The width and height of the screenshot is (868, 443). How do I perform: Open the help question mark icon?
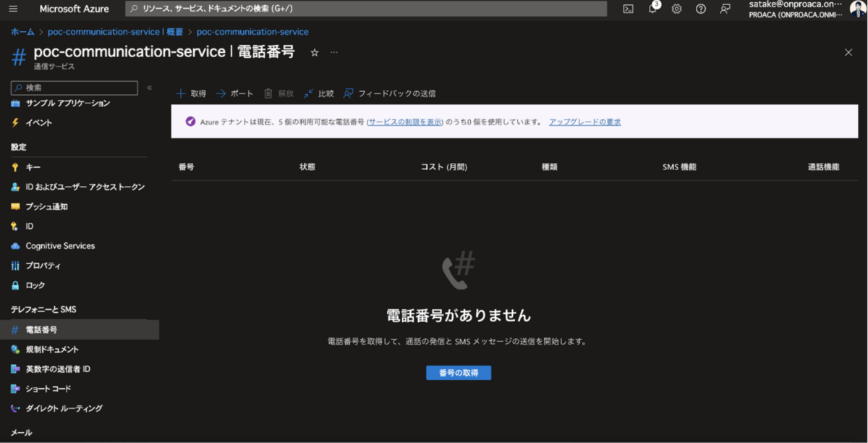[700, 9]
